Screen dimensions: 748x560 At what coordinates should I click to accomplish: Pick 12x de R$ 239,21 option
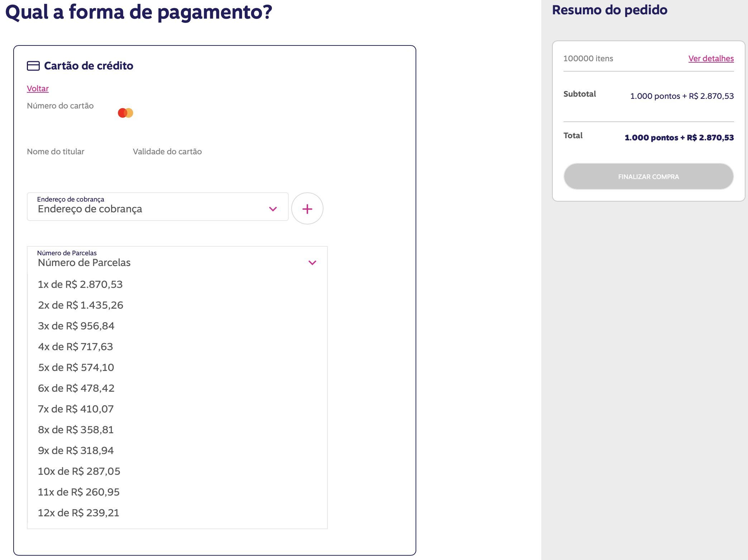coord(177,513)
